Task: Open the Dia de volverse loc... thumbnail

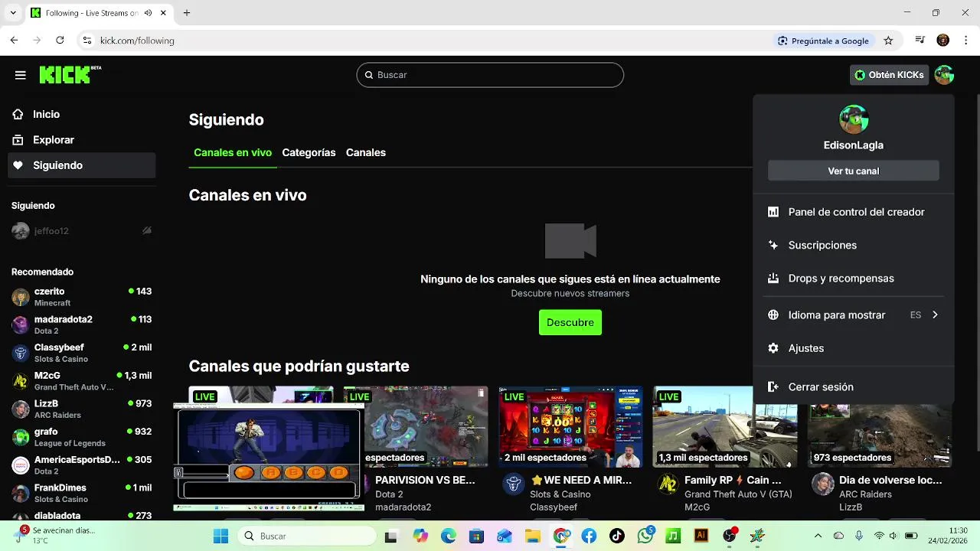Action: [x=880, y=426]
